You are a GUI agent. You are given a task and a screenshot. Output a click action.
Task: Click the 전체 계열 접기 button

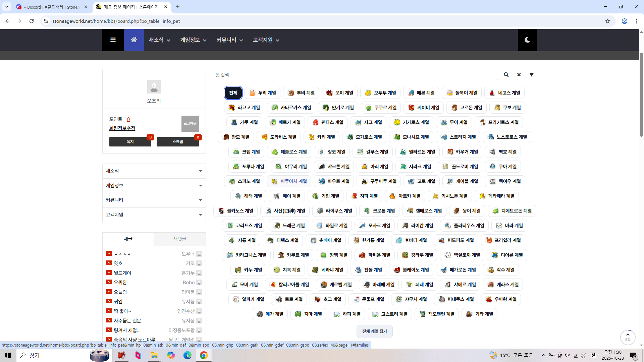[x=374, y=331]
